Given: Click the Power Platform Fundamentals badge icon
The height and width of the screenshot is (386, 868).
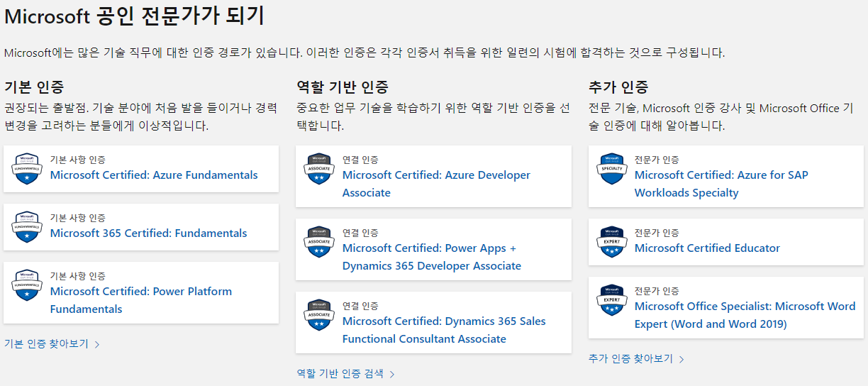Looking at the screenshot, I should 27,285.
